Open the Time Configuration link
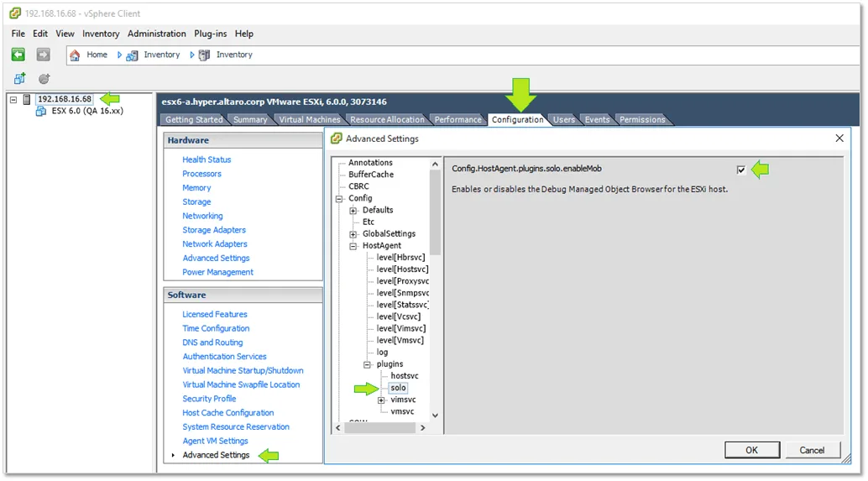The height and width of the screenshot is (481, 868). click(x=216, y=328)
